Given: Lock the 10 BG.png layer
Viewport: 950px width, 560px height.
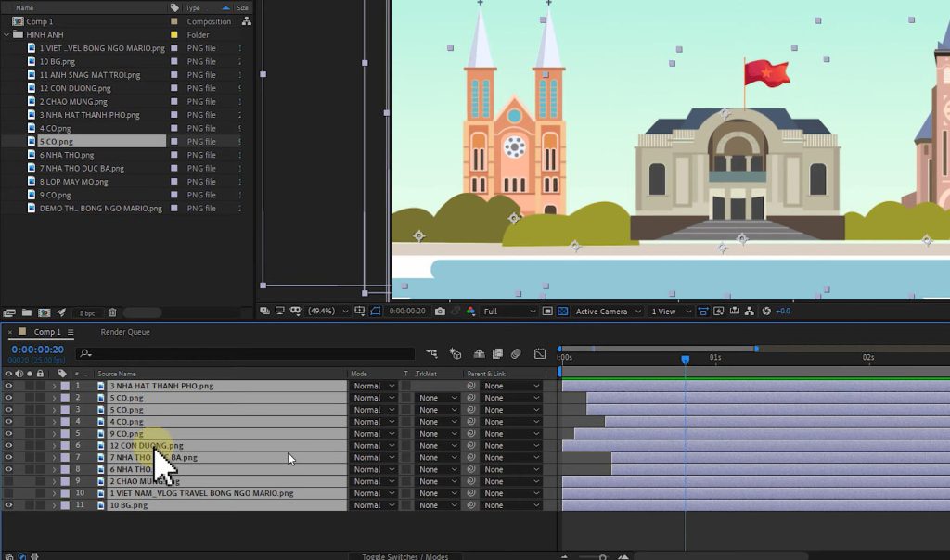Looking at the screenshot, I should coord(39,504).
